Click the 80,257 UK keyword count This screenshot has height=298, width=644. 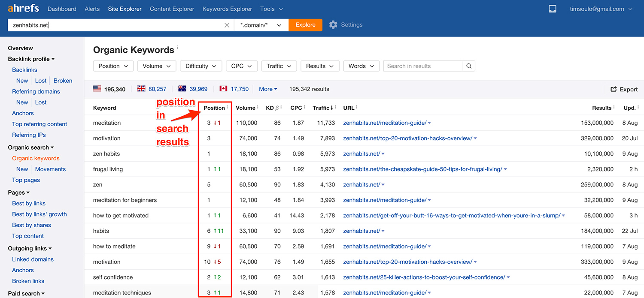pyautogui.click(x=158, y=89)
